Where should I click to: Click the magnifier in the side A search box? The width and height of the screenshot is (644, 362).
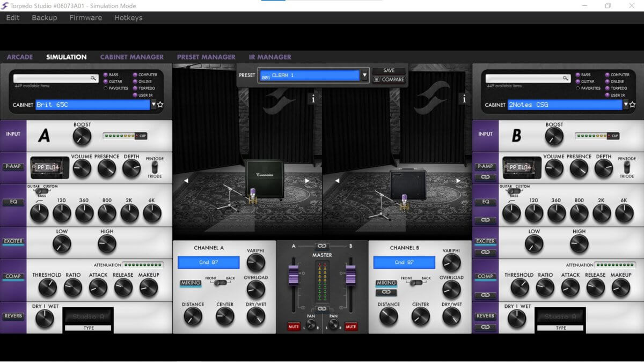[94, 78]
